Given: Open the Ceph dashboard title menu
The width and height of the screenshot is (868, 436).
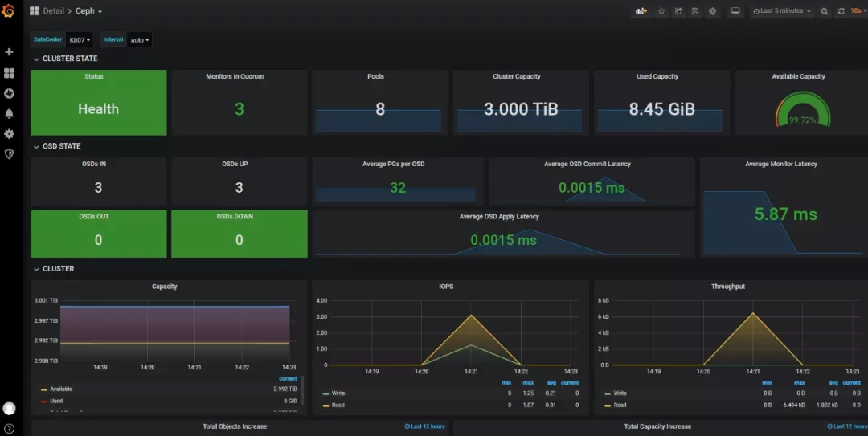Looking at the screenshot, I should point(88,11).
